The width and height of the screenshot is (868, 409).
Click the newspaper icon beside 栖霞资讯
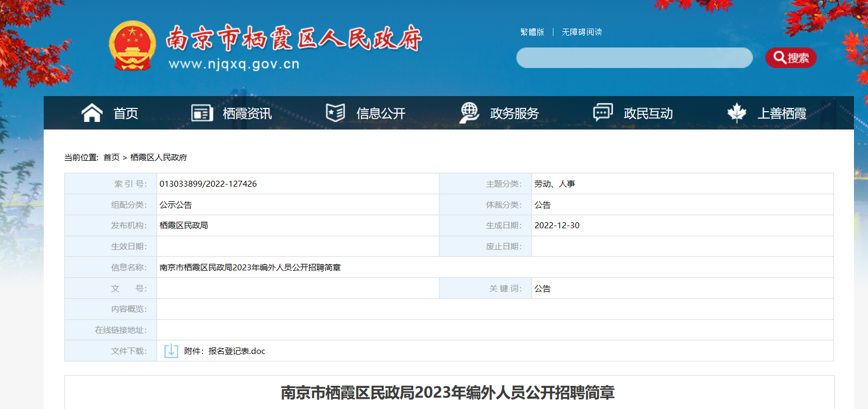[202, 113]
